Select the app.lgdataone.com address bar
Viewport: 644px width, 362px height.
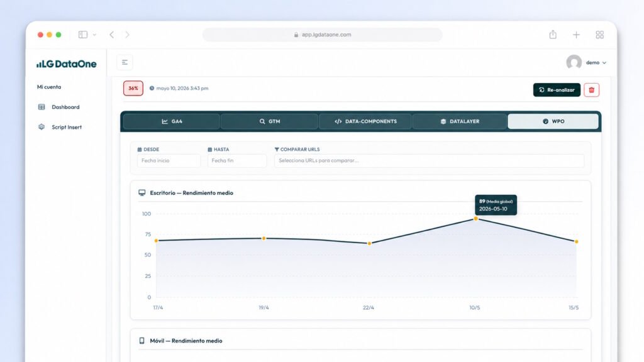[x=323, y=35]
